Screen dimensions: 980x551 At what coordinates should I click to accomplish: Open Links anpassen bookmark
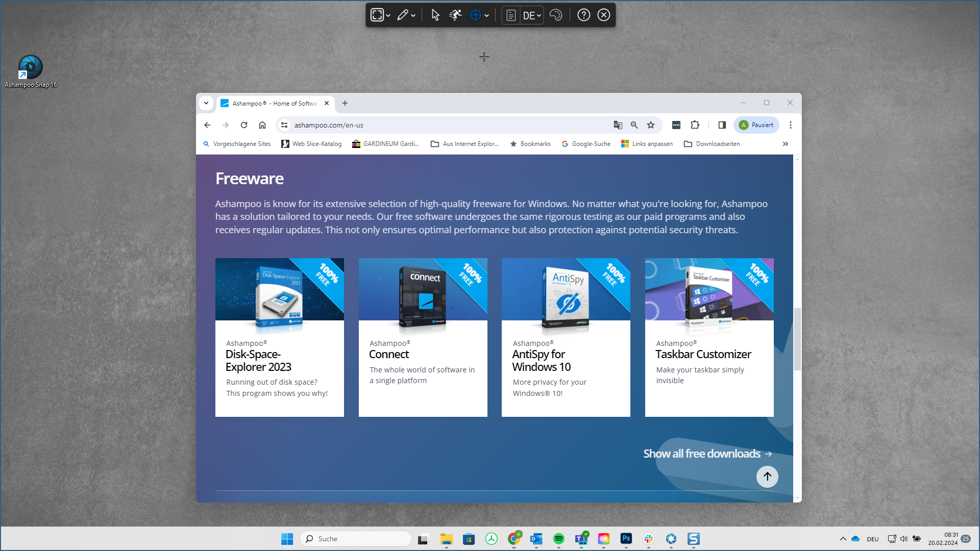647,144
